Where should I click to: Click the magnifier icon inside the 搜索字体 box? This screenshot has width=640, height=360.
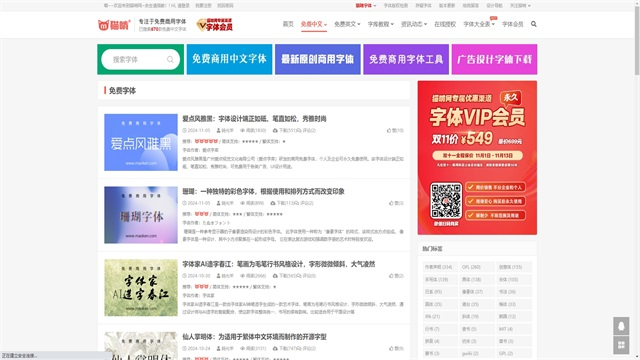coord(170,60)
